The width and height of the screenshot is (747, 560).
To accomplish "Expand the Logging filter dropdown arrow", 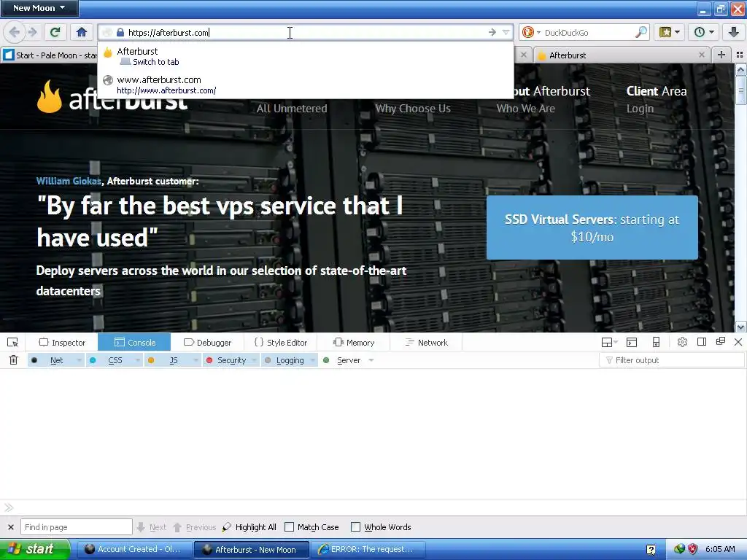I will point(313,360).
